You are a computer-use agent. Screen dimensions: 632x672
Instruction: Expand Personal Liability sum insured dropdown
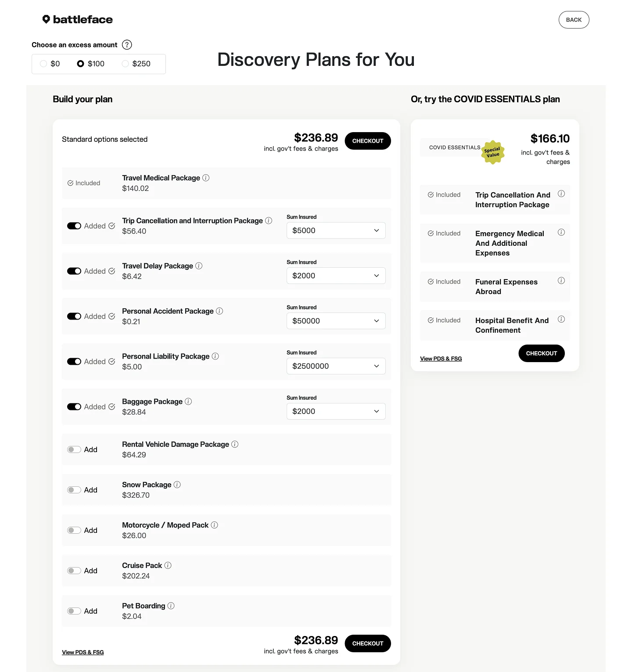coord(336,366)
